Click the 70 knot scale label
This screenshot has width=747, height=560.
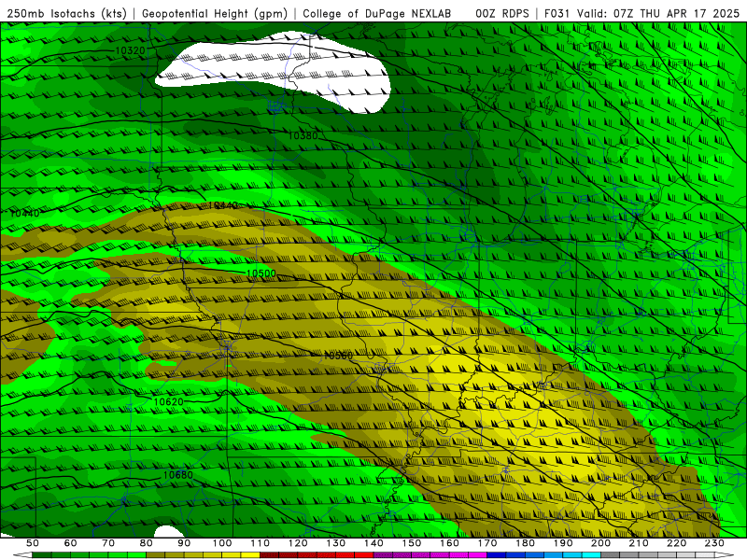(x=108, y=543)
